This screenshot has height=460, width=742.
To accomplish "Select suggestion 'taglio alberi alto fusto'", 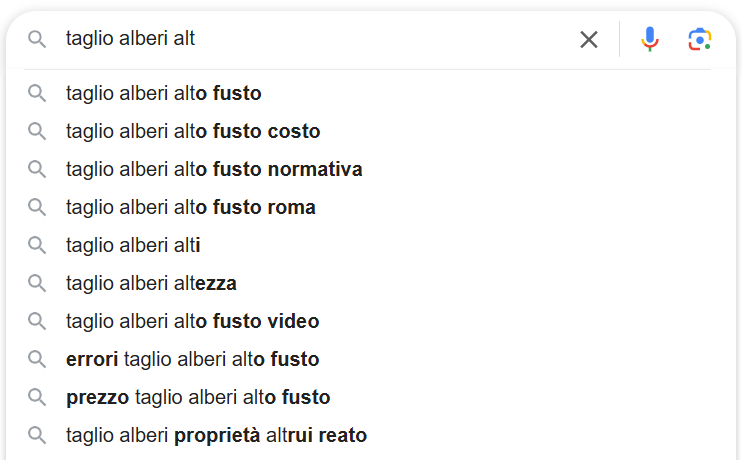I will (x=163, y=94).
